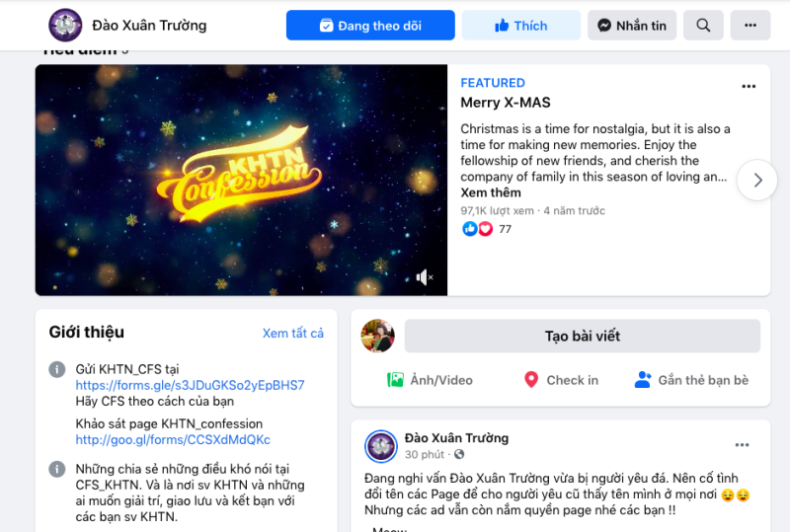Choose Check in for new post
The image size is (790, 532).
(x=561, y=380)
